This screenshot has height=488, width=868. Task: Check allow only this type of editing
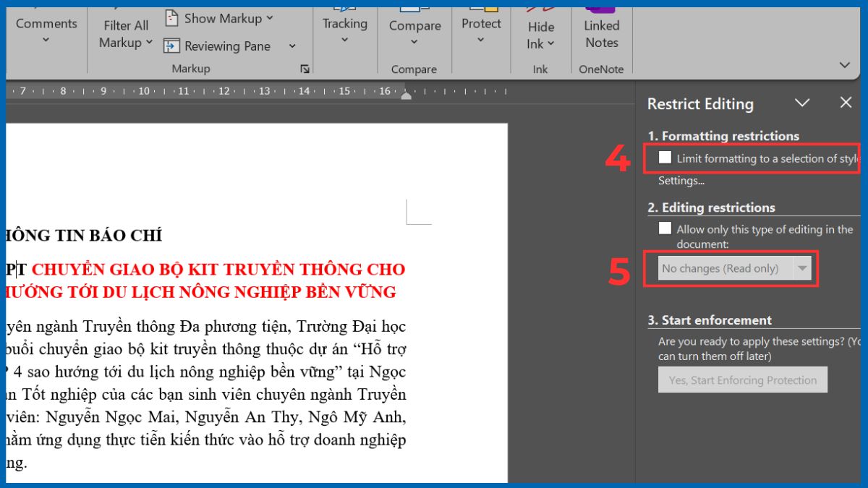pyautogui.click(x=663, y=228)
